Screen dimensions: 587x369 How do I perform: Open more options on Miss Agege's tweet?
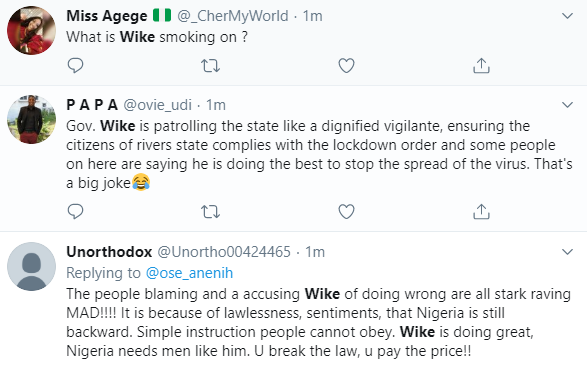(568, 16)
